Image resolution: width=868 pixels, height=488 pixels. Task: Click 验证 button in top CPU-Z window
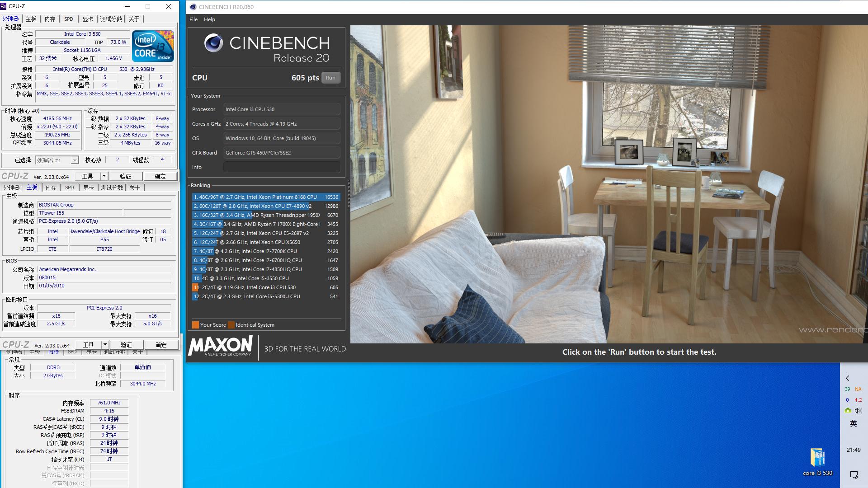(x=125, y=176)
